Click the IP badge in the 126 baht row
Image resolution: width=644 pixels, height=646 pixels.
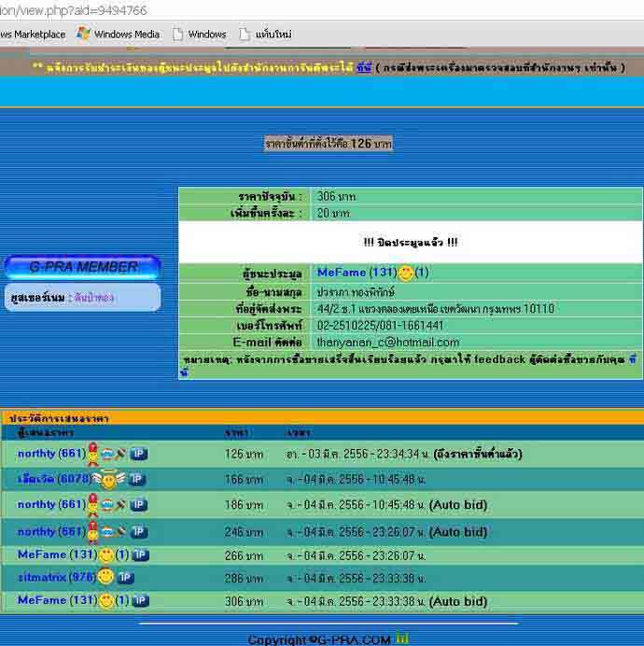[138, 454]
